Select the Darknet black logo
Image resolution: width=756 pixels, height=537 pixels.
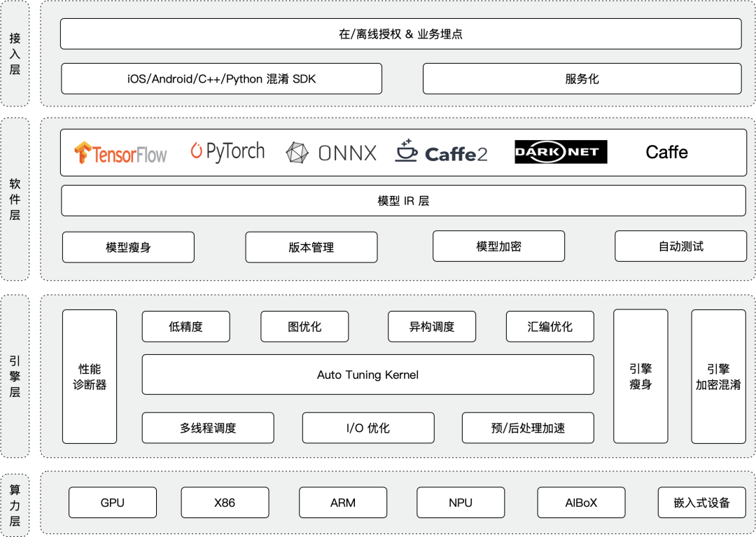[x=561, y=152]
